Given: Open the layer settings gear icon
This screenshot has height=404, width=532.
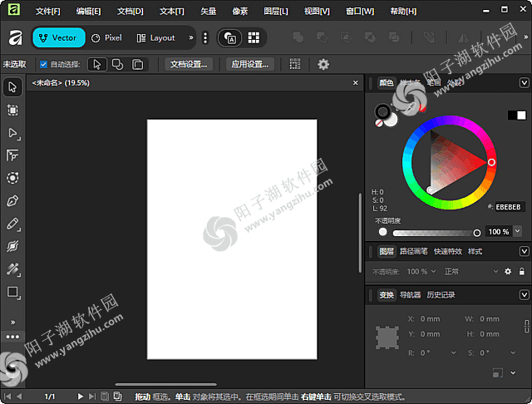Looking at the screenshot, I should [x=508, y=271].
